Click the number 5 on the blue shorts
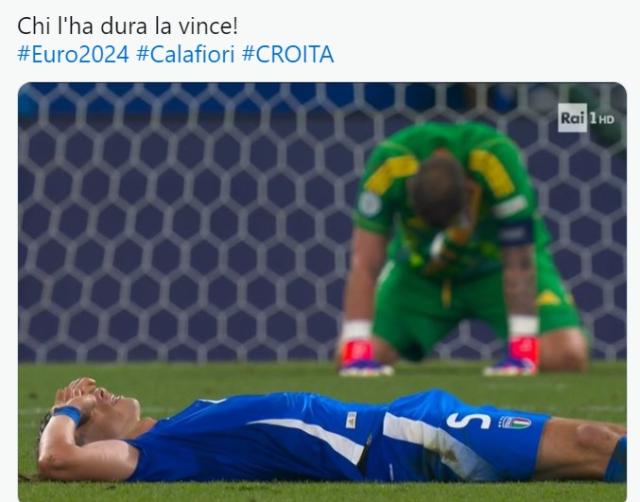Viewport: 640px width, 502px height. [x=468, y=421]
